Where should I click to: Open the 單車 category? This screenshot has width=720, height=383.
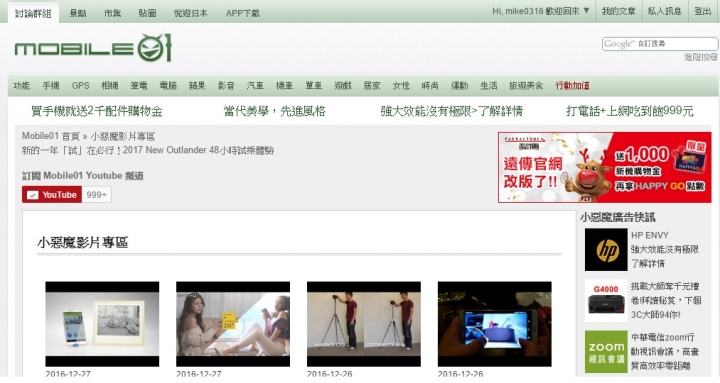314,85
